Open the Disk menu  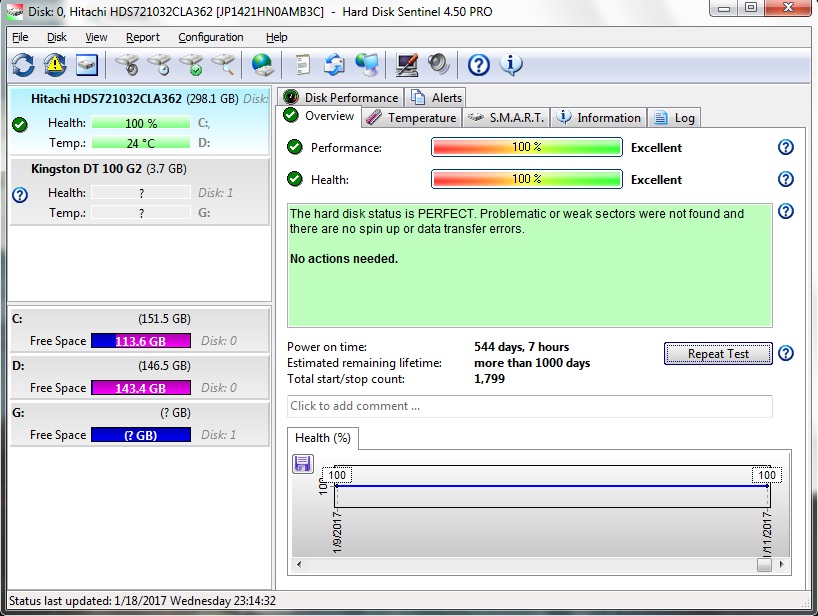[57, 37]
